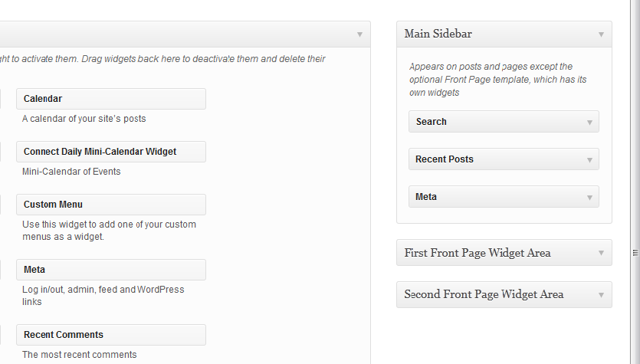Select the Calendar available widget

click(x=110, y=99)
